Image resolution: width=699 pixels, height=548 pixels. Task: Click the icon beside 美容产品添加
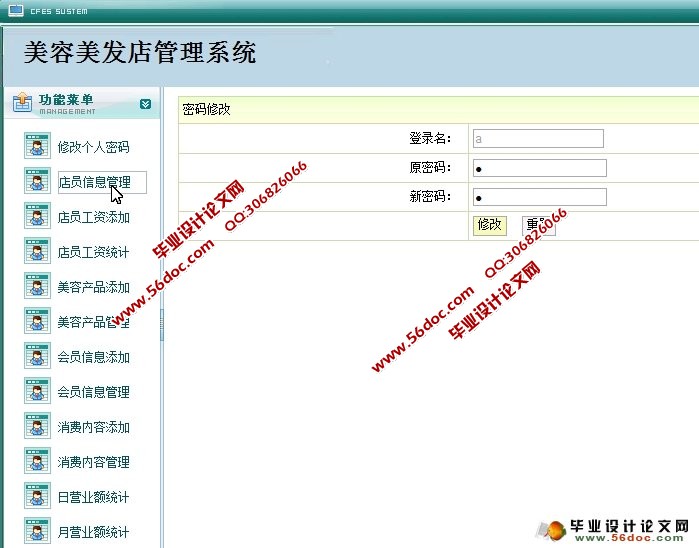pos(37,286)
